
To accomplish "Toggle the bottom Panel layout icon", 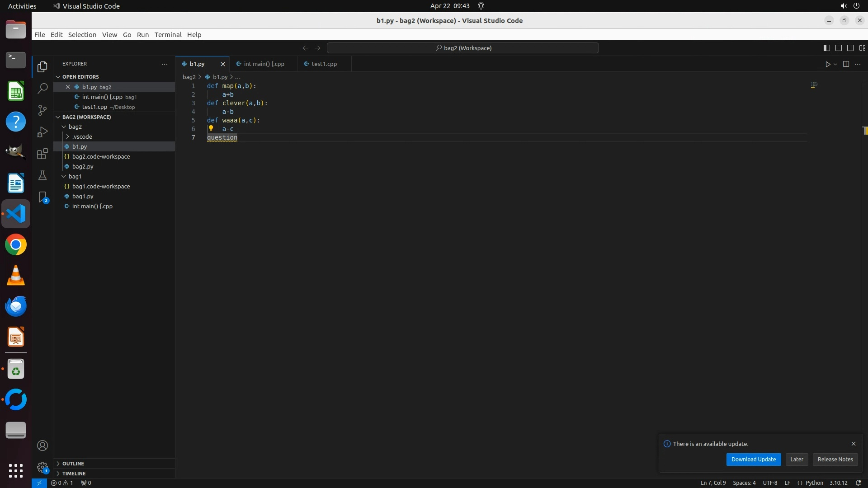I will point(838,48).
